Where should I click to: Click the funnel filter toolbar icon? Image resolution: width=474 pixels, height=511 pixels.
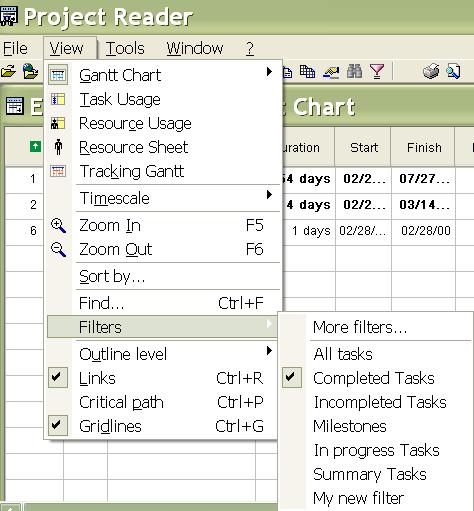377,71
